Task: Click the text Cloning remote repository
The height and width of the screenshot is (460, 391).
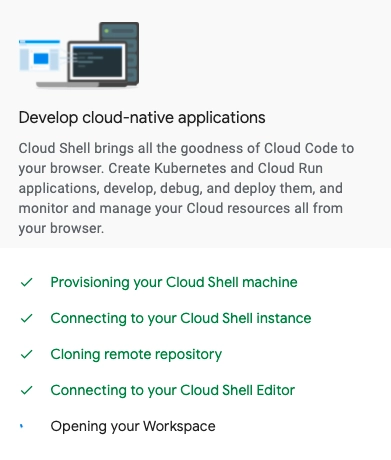Action: pos(136,354)
